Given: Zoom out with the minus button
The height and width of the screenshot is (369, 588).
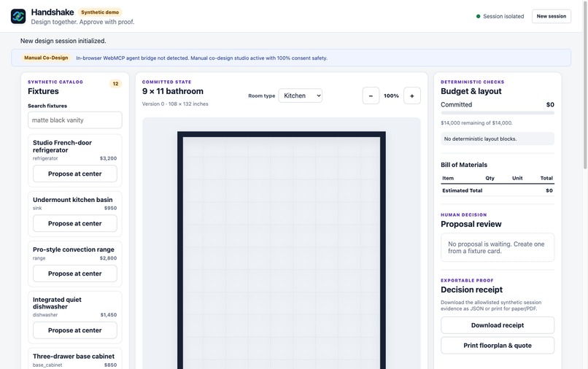Looking at the screenshot, I should pos(371,96).
